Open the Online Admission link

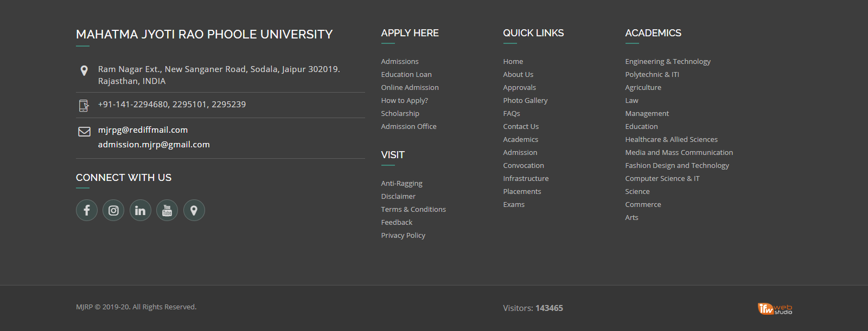tap(410, 88)
